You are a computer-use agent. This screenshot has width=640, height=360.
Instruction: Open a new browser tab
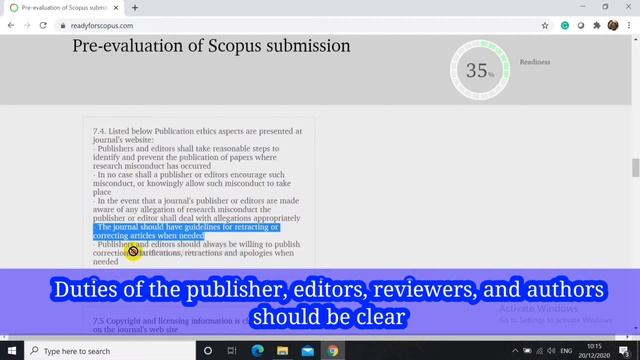(x=135, y=8)
